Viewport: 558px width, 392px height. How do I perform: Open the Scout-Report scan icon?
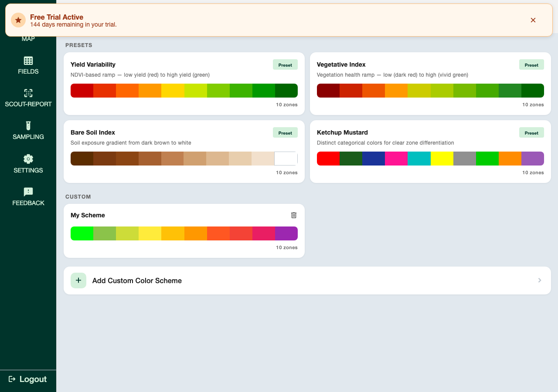click(28, 93)
